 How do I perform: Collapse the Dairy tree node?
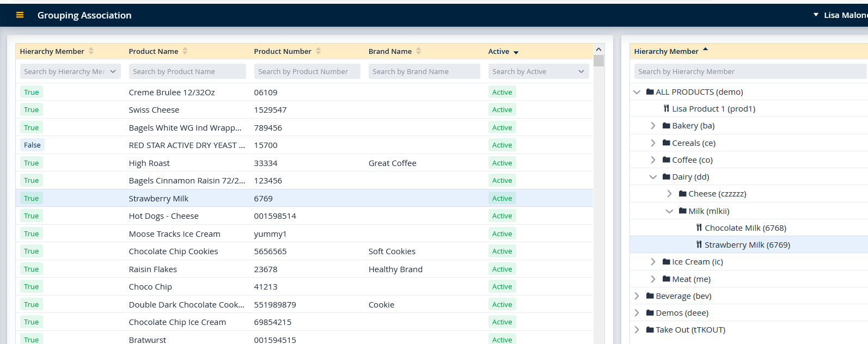(x=653, y=177)
